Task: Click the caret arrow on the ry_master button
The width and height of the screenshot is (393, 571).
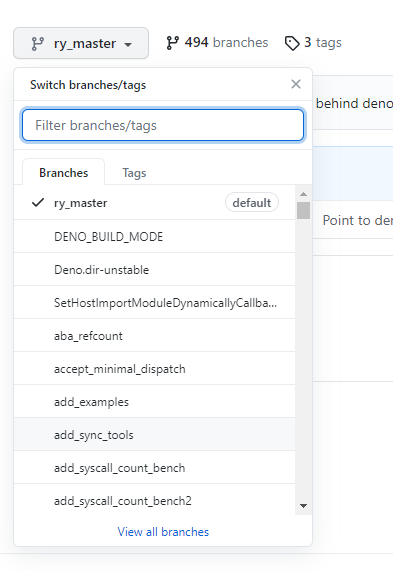Action: 128,44
